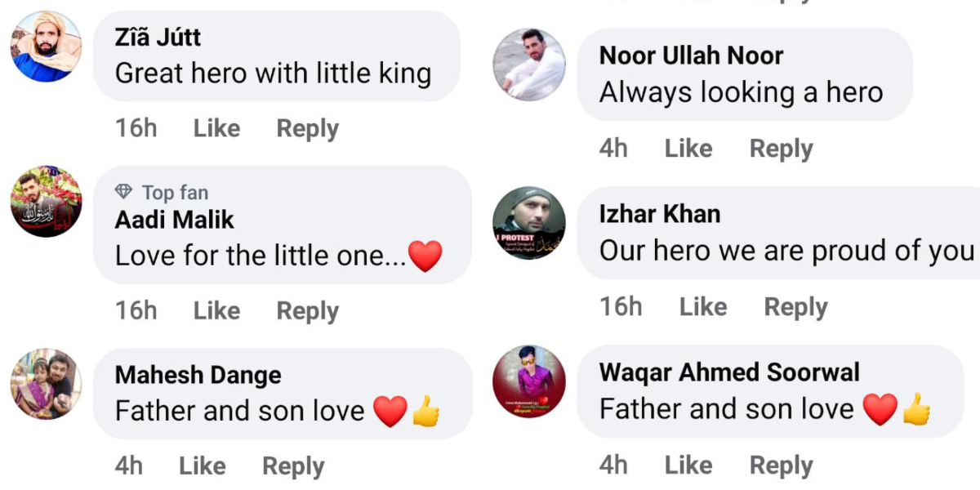Open Aadi Malik's profile avatar

coord(46,202)
